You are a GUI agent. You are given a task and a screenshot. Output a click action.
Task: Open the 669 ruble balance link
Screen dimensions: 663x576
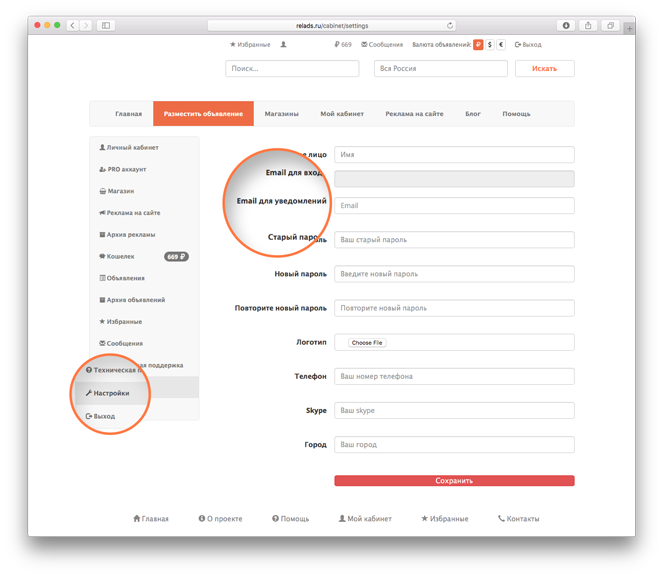(343, 44)
